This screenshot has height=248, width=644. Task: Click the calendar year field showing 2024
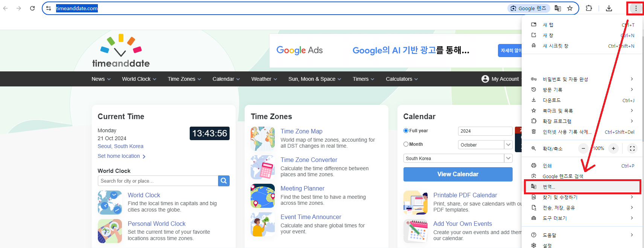tap(485, 131)
